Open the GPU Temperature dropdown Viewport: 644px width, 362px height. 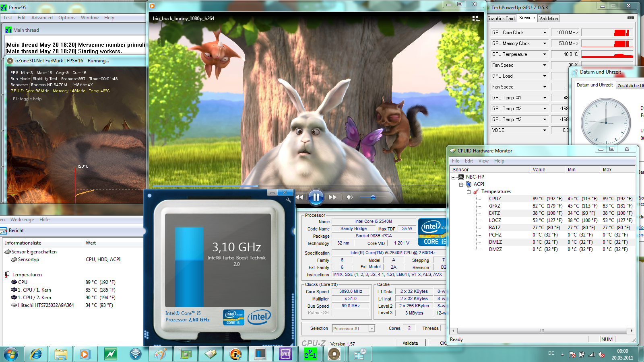[x=545, y=54]
